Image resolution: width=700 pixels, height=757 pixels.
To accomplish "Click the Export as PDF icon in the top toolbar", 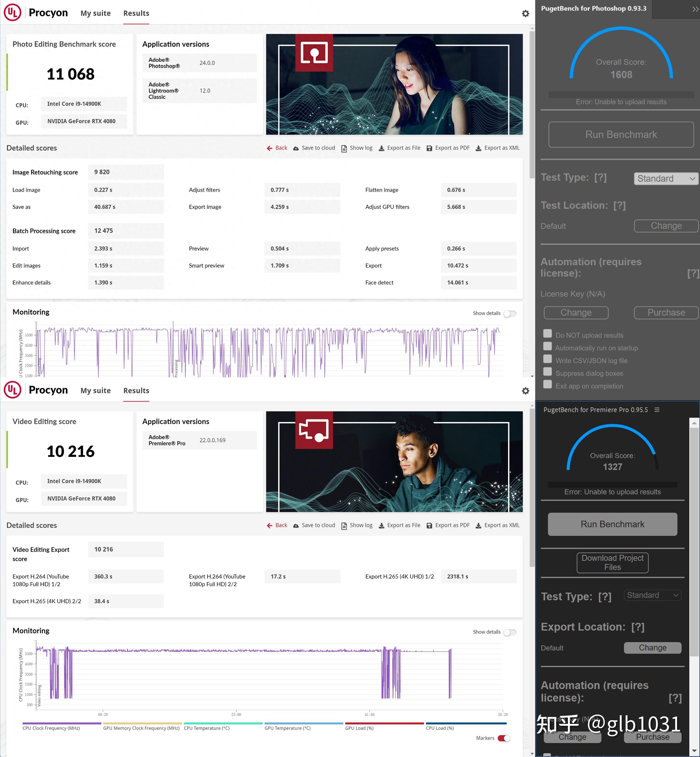I will (x=429, y=148).
